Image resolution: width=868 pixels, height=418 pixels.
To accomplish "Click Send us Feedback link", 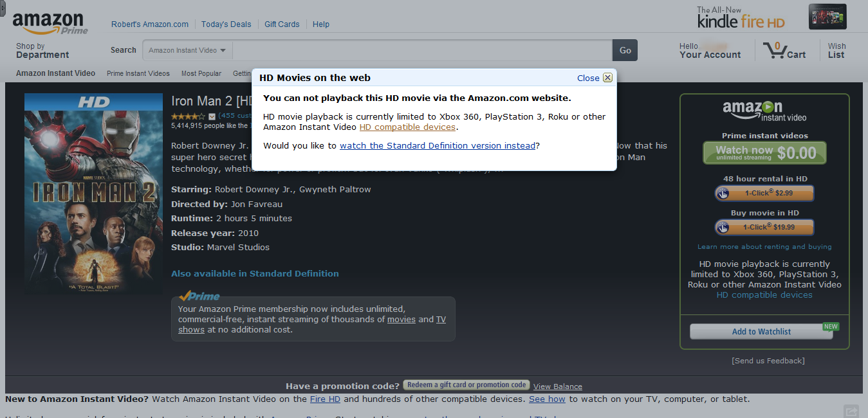I will 768,361.
